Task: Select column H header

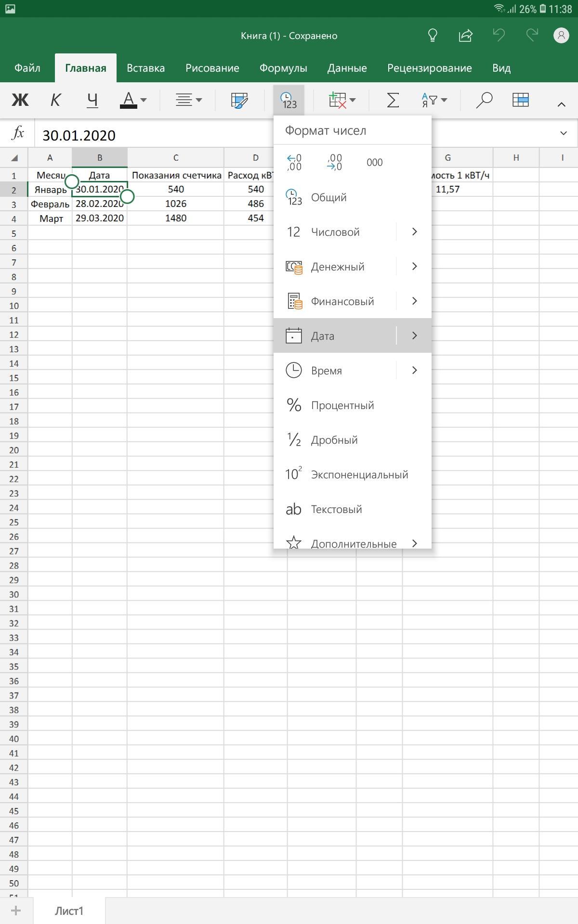Action: pos(516,158)
